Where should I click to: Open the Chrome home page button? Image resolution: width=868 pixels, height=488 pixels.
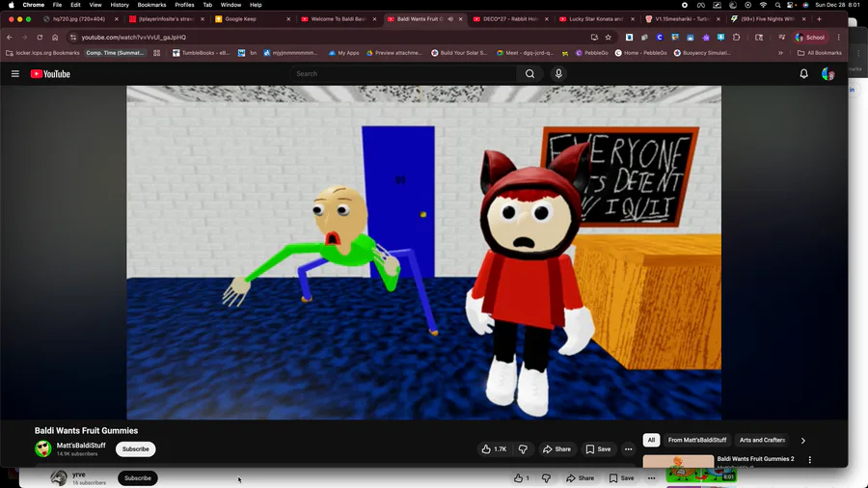point(55,37)
